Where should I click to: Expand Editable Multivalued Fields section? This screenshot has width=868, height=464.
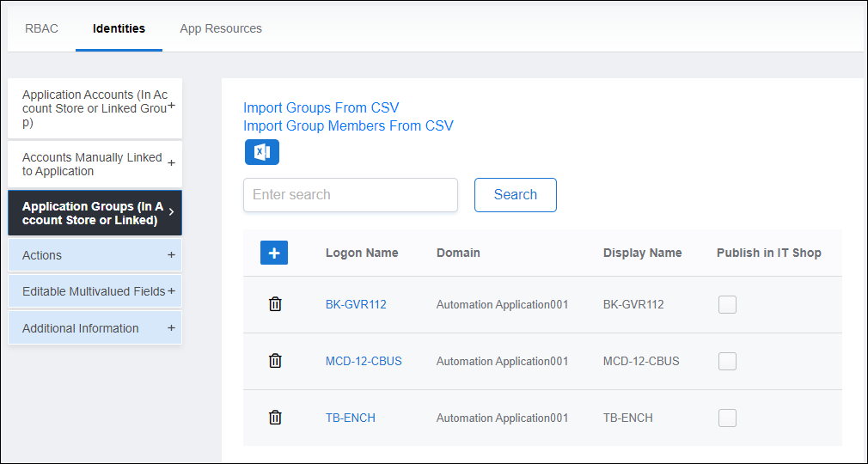(x=171, y=291)
